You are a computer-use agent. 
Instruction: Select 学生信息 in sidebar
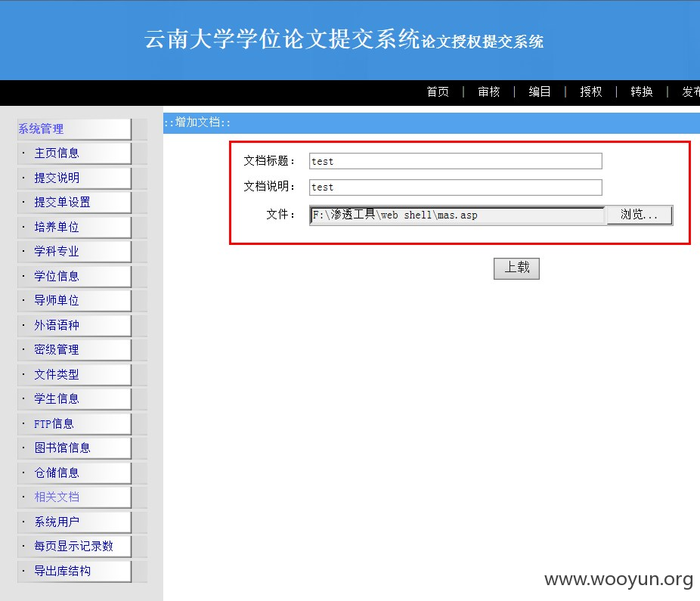(57, 398)
